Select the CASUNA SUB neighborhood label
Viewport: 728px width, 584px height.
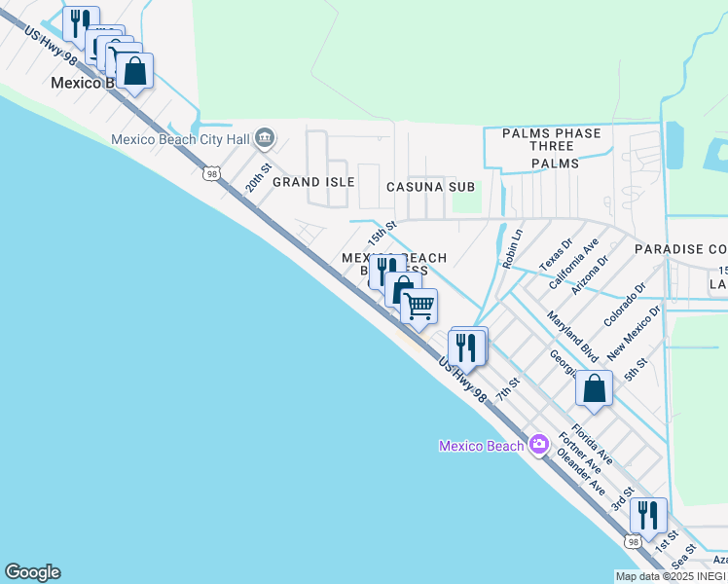(430, 186)
